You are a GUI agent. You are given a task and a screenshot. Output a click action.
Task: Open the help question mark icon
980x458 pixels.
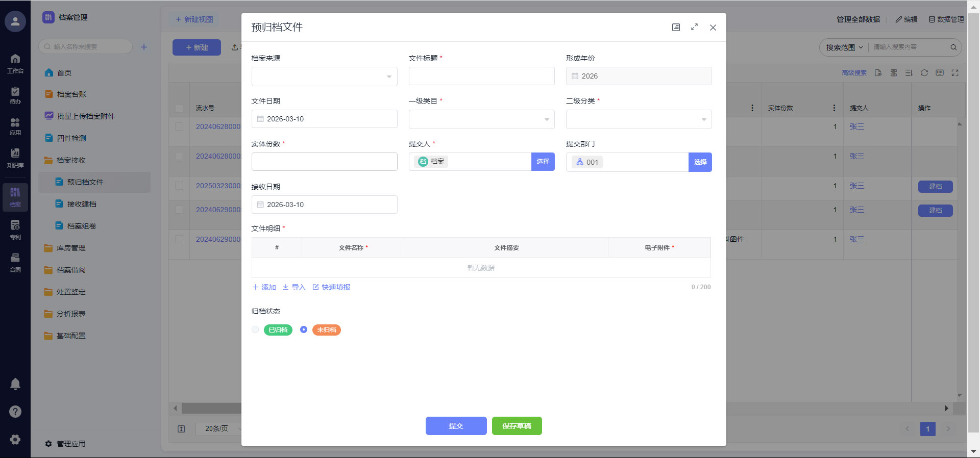tap(15, 412)
